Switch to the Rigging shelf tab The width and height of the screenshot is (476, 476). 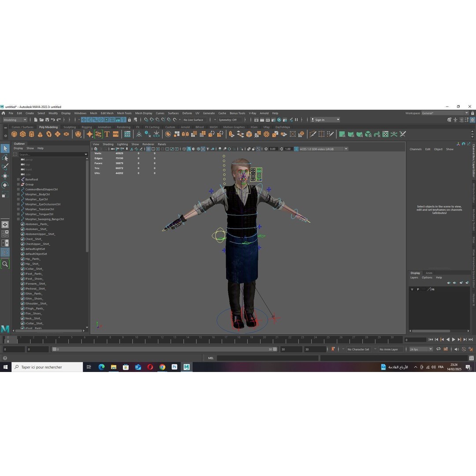coord(86,127)
